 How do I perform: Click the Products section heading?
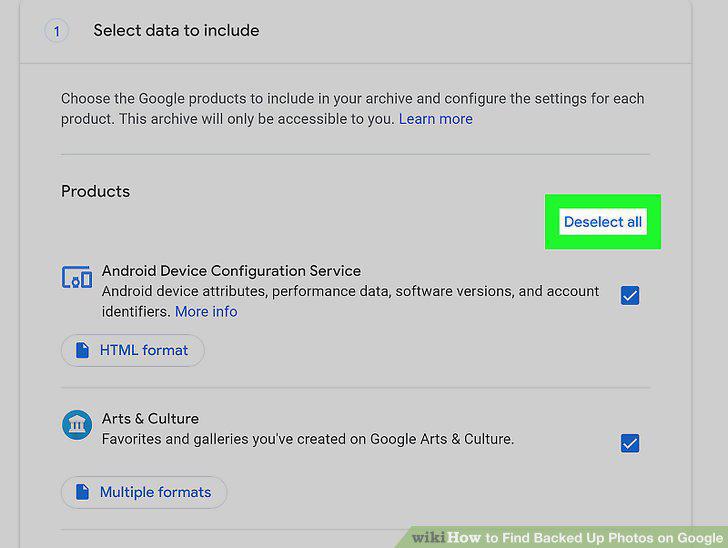(96, 191)
